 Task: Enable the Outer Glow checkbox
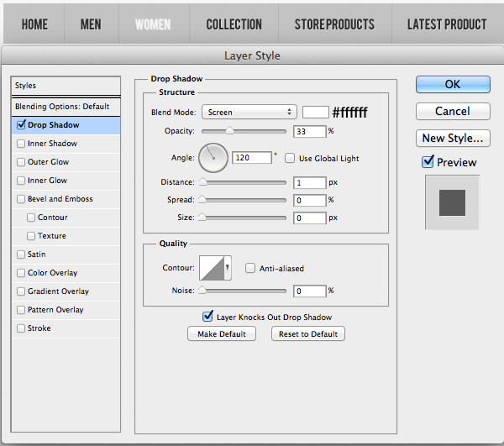[x=21, y=162]
